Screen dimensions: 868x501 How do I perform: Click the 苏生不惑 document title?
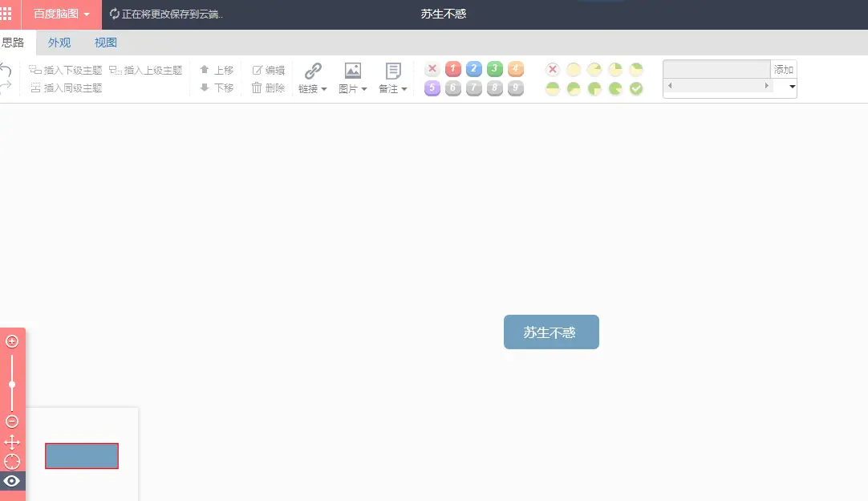click(444, 14)
